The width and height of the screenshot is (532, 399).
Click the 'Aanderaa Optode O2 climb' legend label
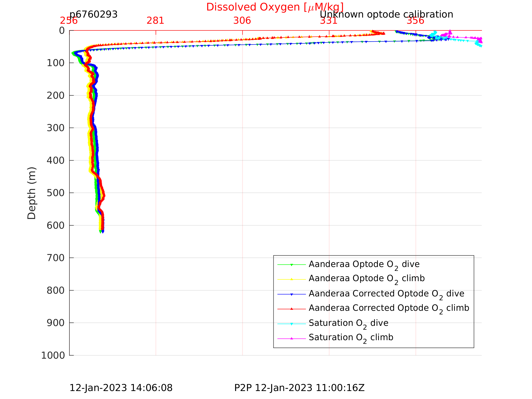tap(366, 279)
